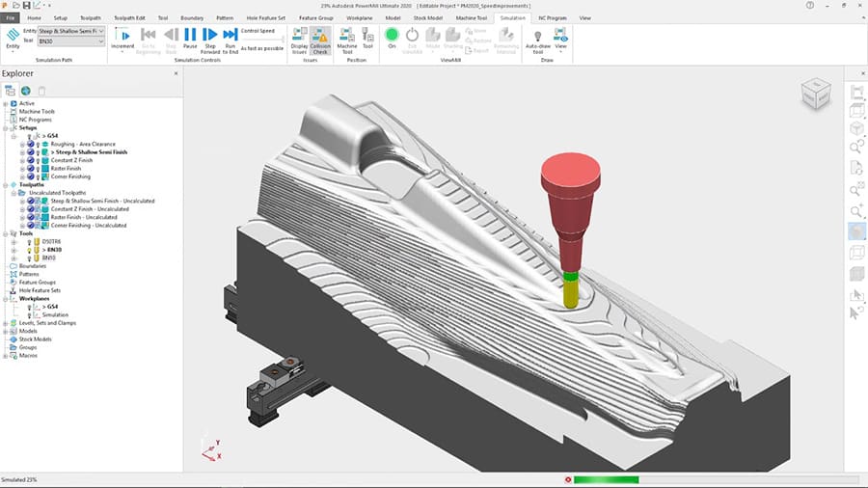The height and width of the screenshot is (488, 868).
Task: Select Raster Finish under Setups
Action: 66,168
